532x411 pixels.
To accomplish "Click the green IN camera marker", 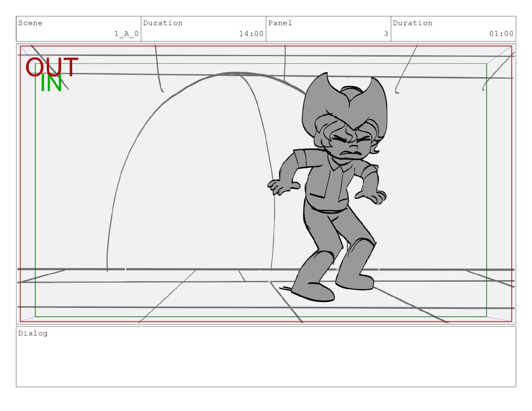I will pos(51,83).
